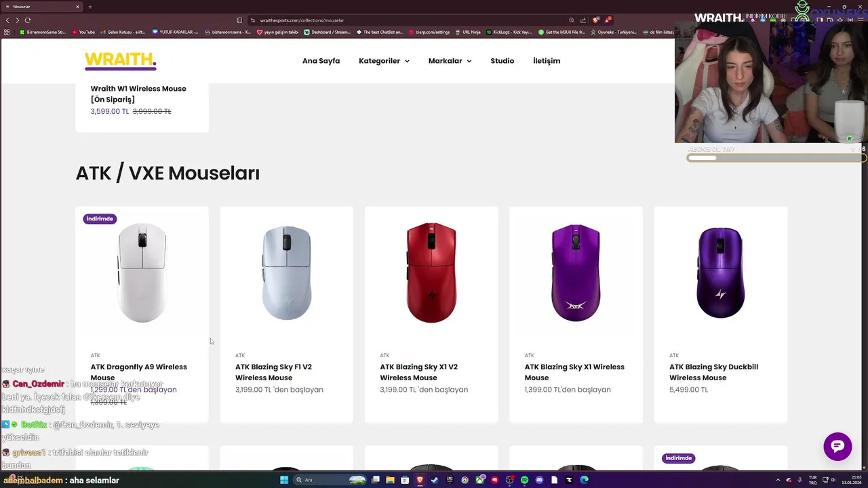The height and width of the screenshot is (488, 868).
Task: Show hidden system tray icons
Action: coord(778,480)
